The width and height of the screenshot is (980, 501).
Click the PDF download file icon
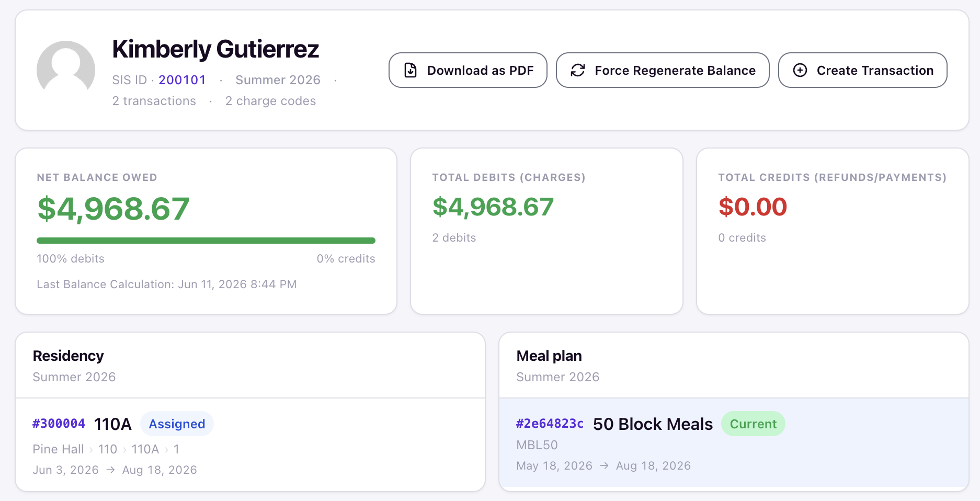[411, 70]
